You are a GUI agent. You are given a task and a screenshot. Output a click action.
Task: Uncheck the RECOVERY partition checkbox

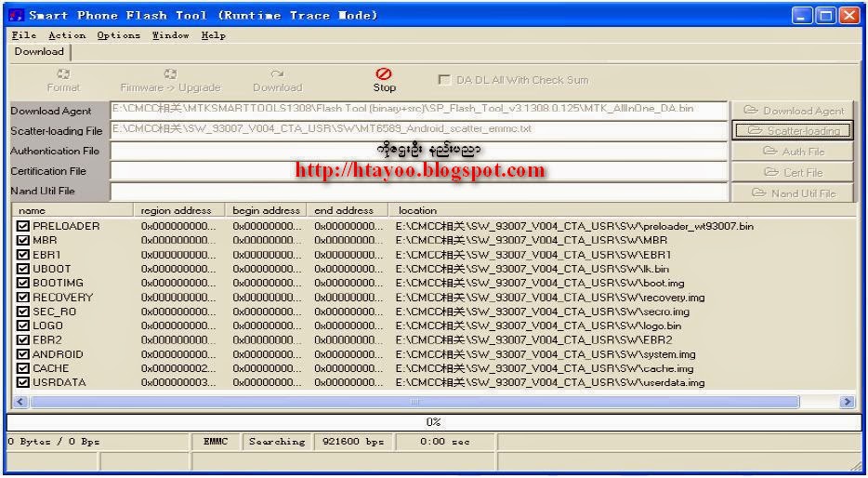click(x=22, y=298)
